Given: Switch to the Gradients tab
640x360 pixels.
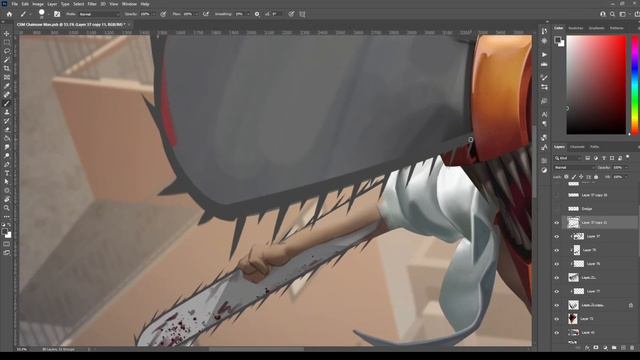Looking at the screenshot, I should pos(597,28).
